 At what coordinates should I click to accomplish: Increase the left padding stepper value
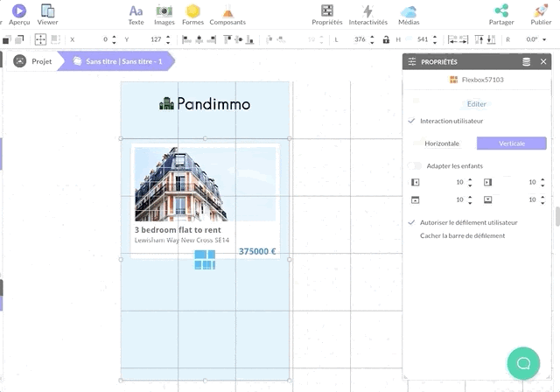click(x=471, y=179)
